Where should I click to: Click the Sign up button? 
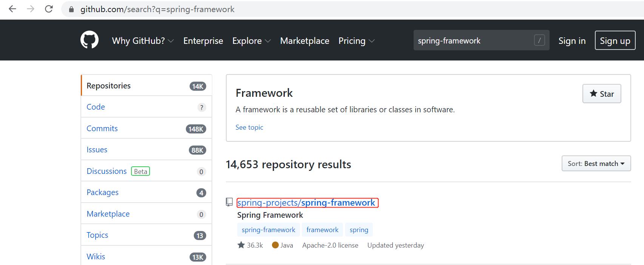[615, 40]
